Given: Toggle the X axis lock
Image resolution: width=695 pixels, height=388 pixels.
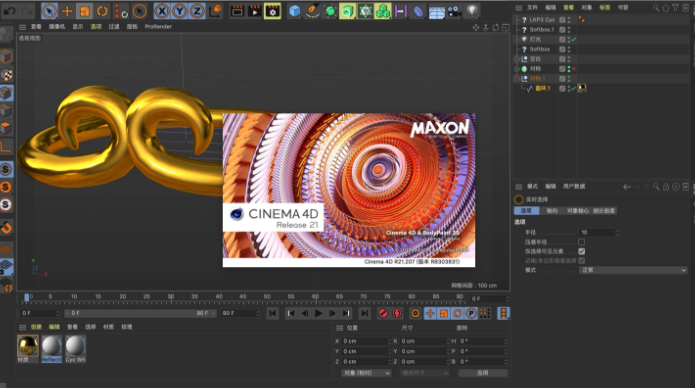Looking at the screenshot, I should 162,11.
